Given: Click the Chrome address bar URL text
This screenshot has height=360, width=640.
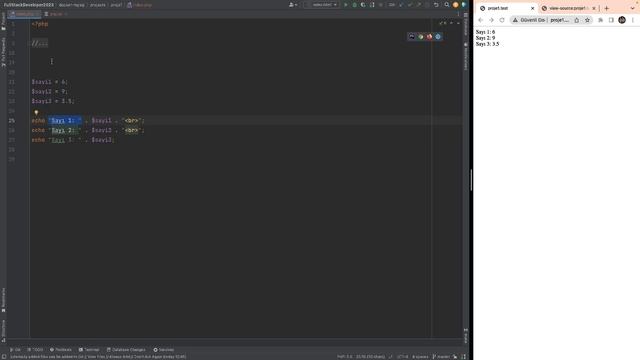Looking at the screenshot, I should pos(559,20).
